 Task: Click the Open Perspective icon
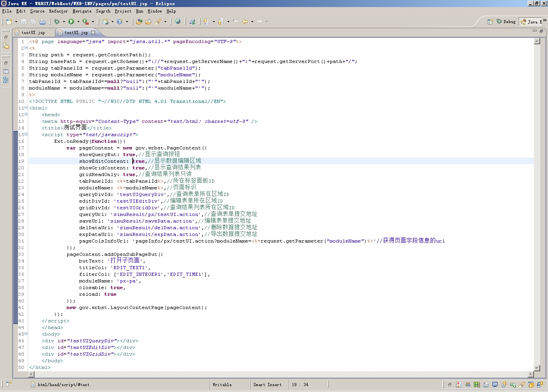pyautogui.click(x=490, y=22)
